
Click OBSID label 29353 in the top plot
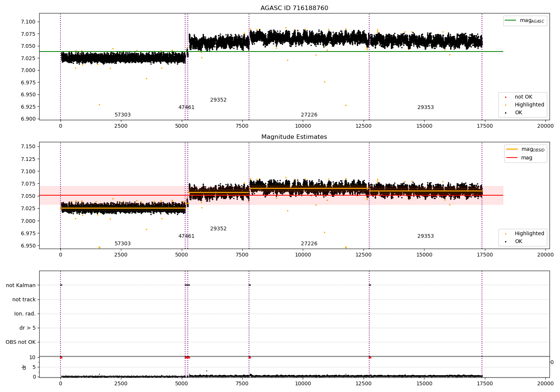pos(426,108)
